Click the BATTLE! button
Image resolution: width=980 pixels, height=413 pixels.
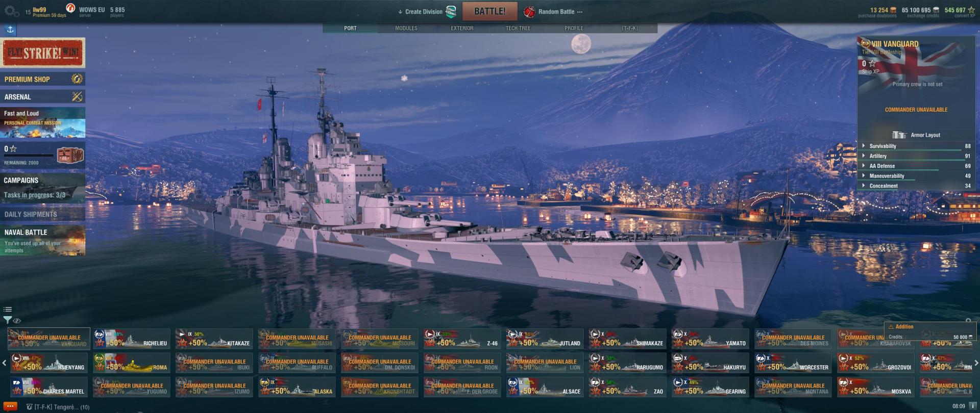point(490,11)
